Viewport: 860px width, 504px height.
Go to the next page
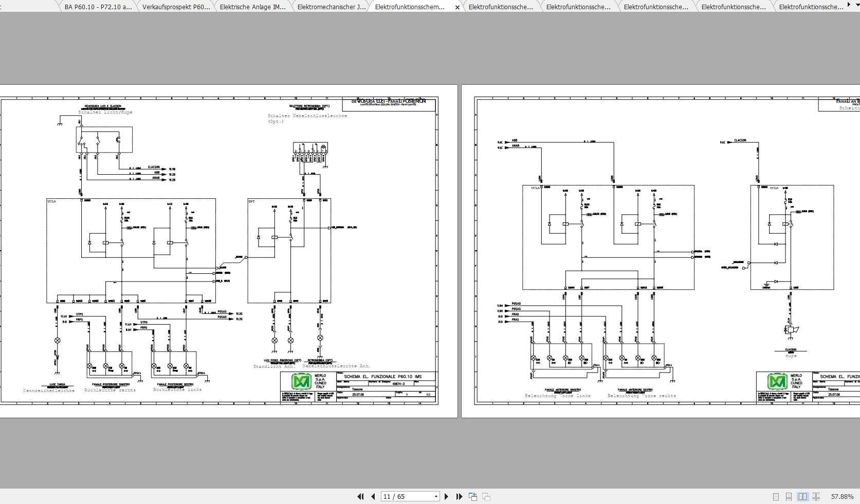(446, 497)
